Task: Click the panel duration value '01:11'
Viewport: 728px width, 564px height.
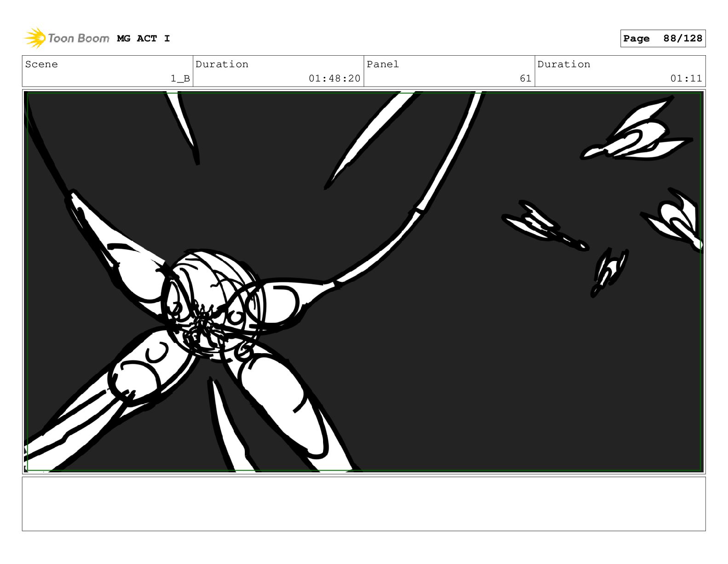Action: pos(686,79)
